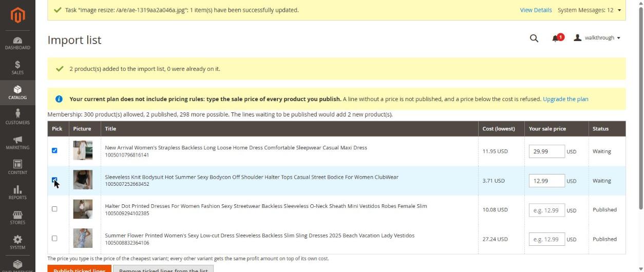The height and width of the screenshot is (272, 644).
Task: Click the Pick column header
Action: point(58,129)
